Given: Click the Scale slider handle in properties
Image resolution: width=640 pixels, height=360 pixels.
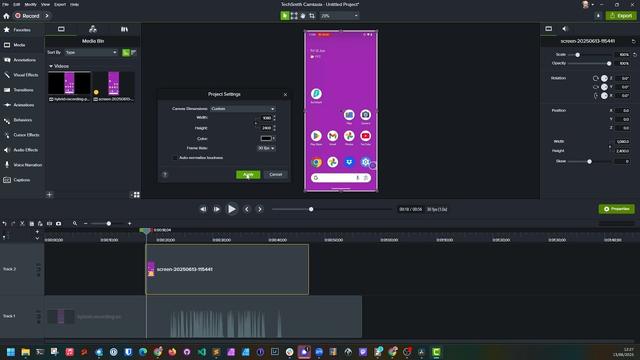Looking at the screenshot, I should (x=577, y=55).
